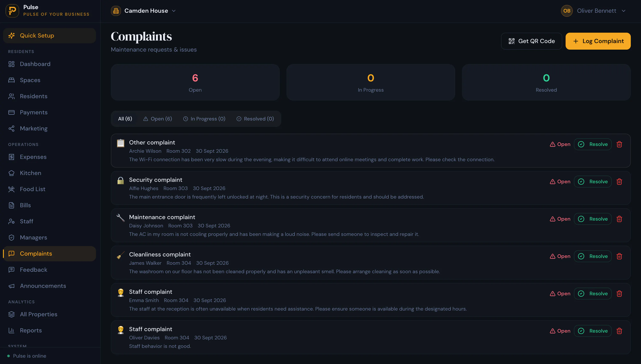Click the broom icon of Cleanliness complaint
The height and width of the screenshot is (364, 641).
(x=121, y=255)
